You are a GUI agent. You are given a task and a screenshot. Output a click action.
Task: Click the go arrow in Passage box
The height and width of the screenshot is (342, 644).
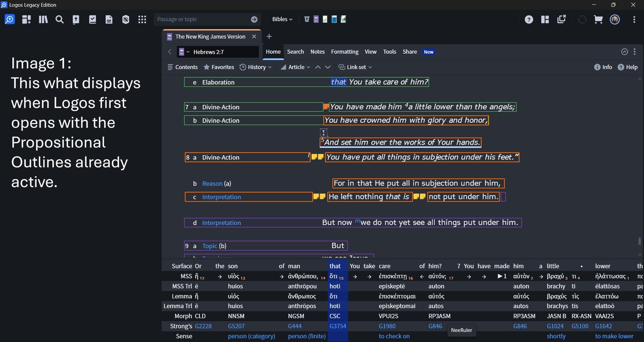point(254,19)
